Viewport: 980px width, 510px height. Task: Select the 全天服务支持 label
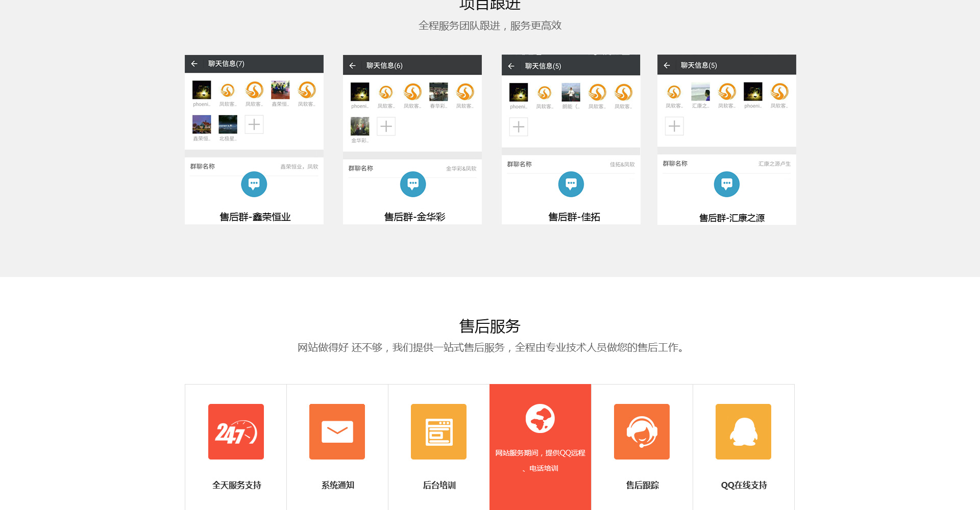click(236, 485)
